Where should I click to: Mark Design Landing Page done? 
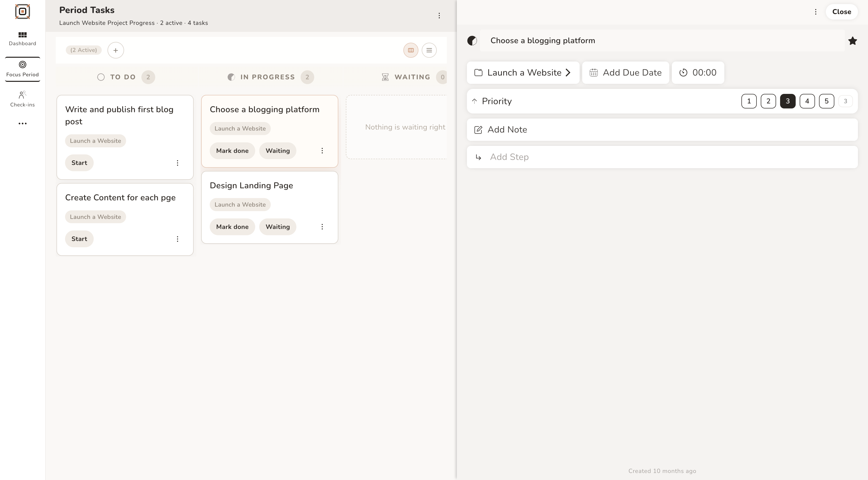[232, 227]
